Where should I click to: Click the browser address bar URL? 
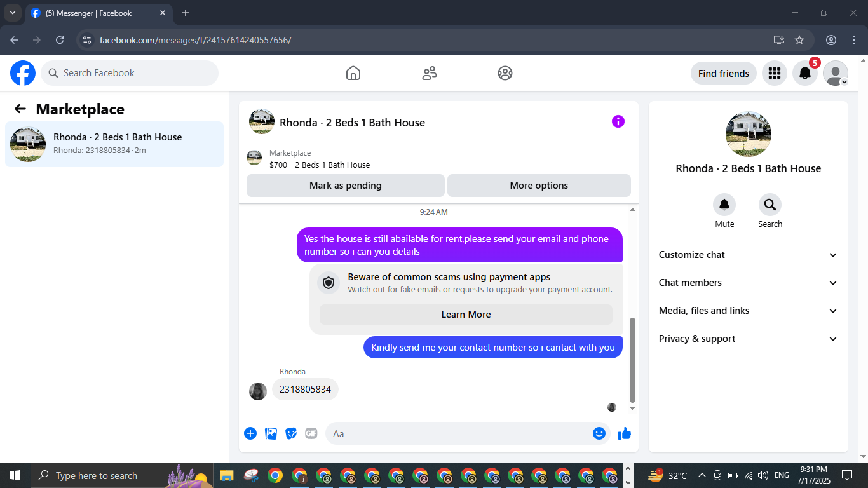click(196, 40)
